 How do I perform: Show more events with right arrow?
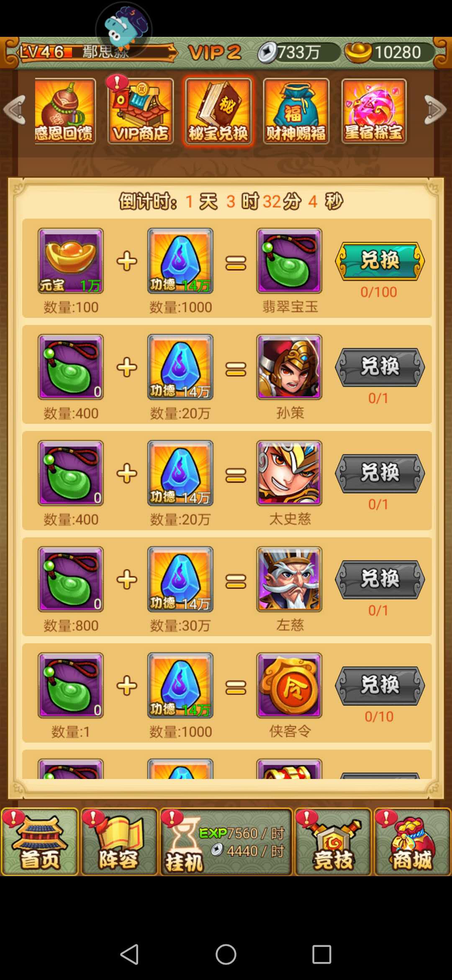tap(436, 110)
